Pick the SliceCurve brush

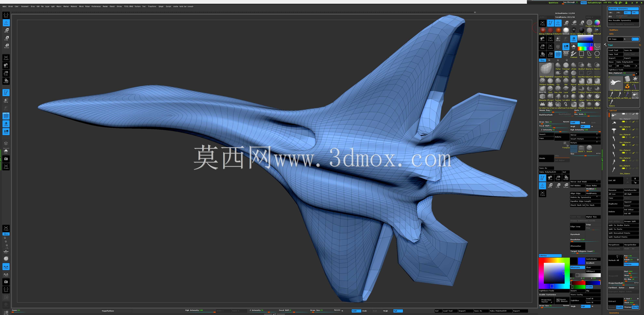tap(589, 66)
